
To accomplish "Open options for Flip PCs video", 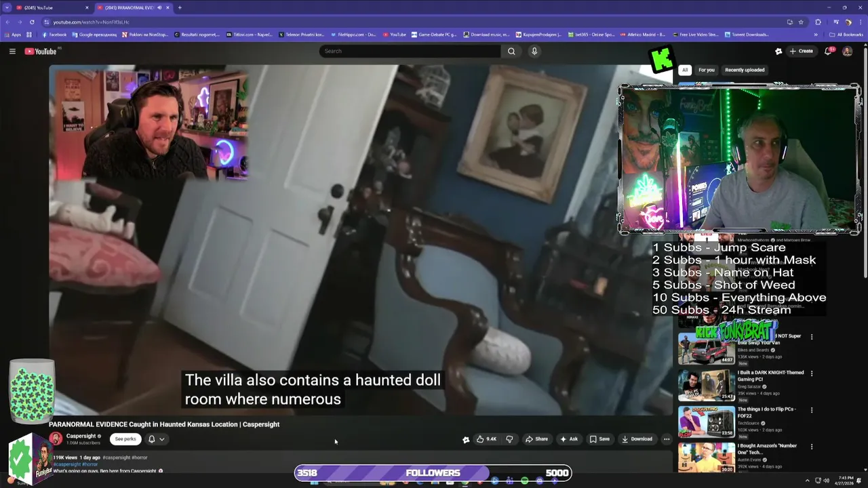I will coord(812,410).
